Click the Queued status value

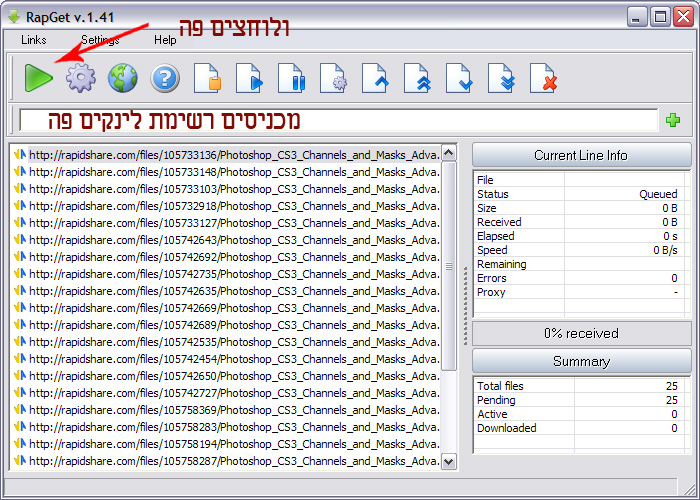coord(658,194)
